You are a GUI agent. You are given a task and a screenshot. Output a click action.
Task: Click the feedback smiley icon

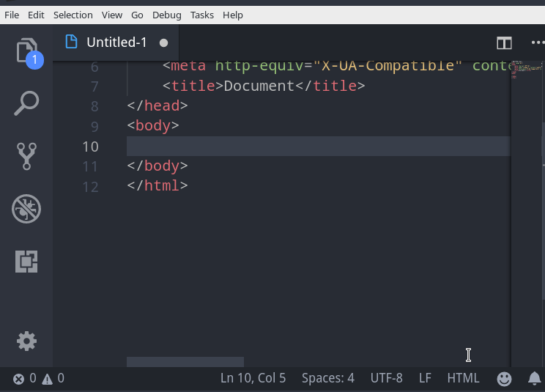[x=504, y=379]
